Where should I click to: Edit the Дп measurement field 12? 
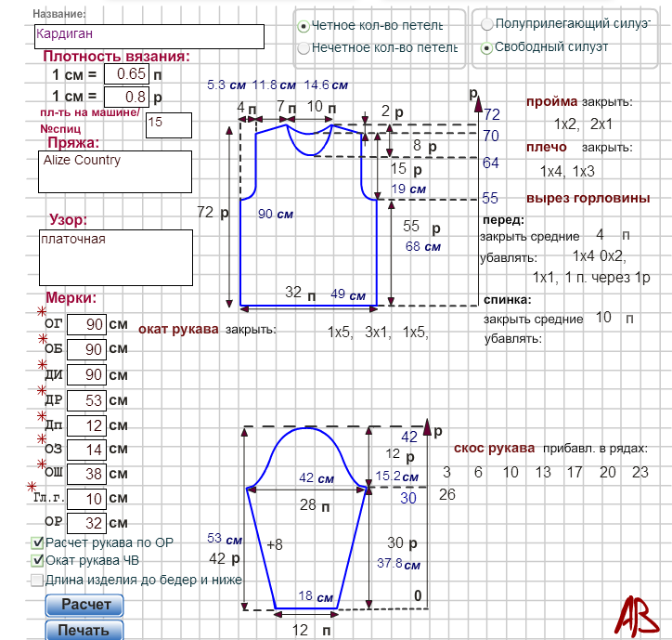pyautogui.click(x=86, y=425)
